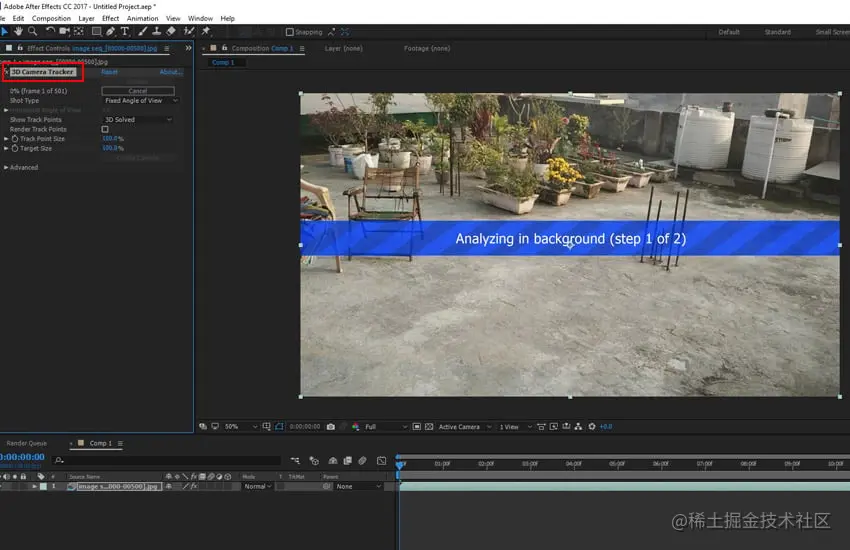
Task: Select the Eraser tool
Action: [170, 32]
